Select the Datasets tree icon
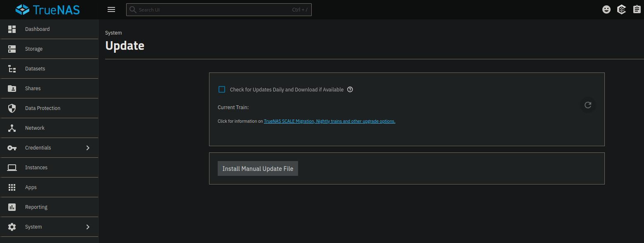 [12, 69]
